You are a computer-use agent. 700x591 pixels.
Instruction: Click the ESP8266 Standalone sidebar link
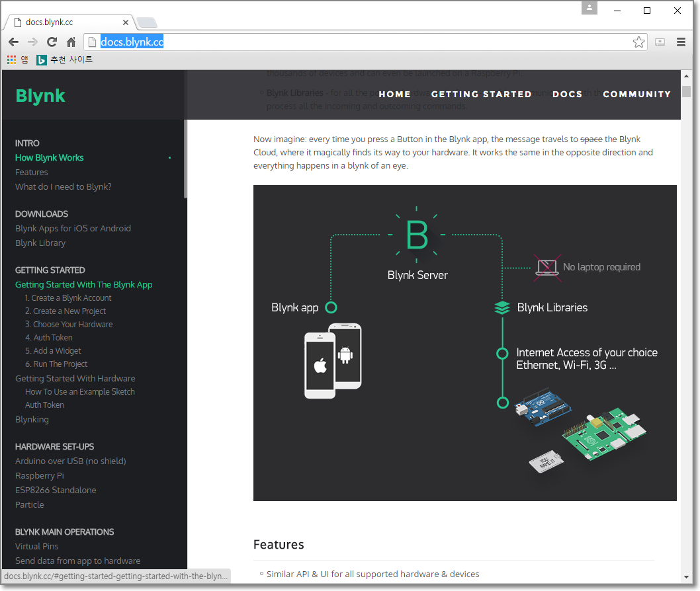coord(56,490)
